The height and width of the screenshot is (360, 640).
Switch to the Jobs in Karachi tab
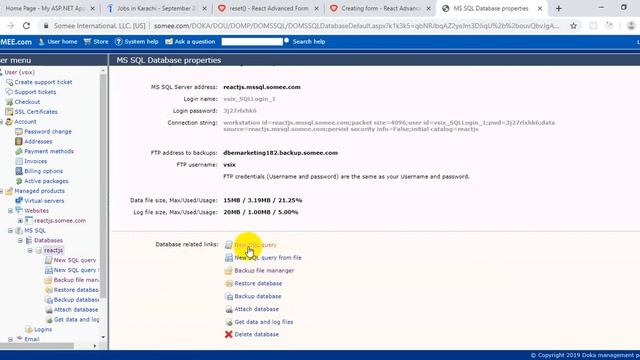pos(157,8)
